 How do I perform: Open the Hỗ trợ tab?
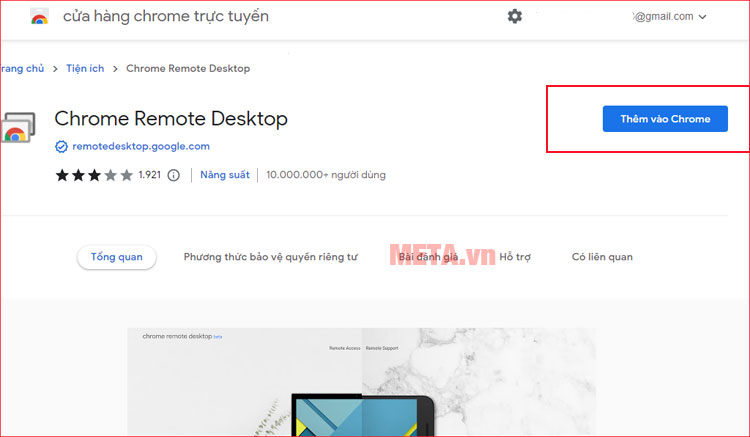pyautogui.click(x=515, y=257)
